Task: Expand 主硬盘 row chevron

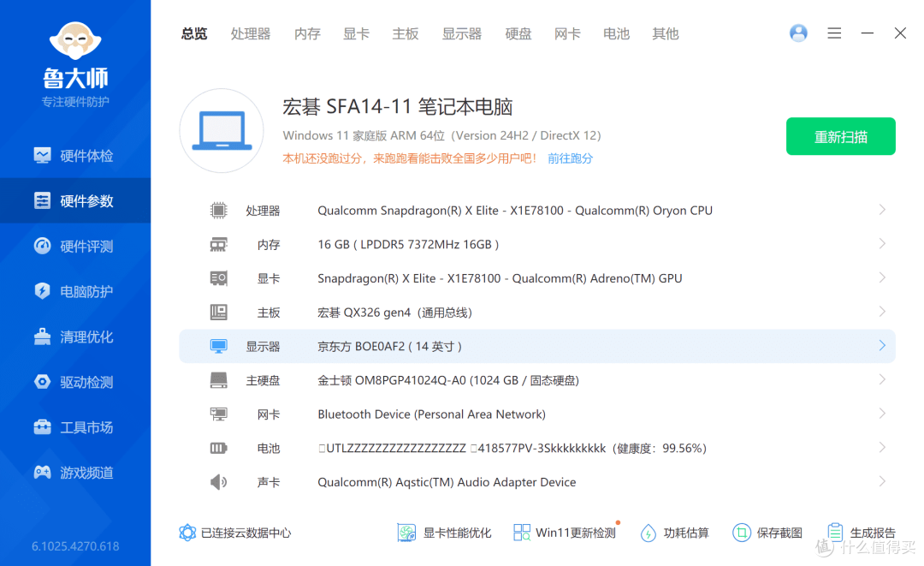Action: click(x=882, y=379)
